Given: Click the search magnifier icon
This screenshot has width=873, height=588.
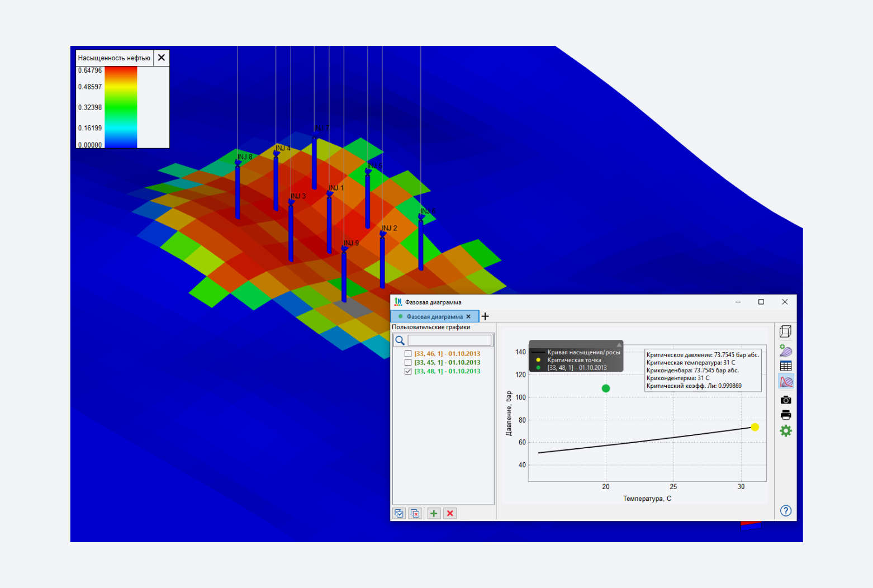Looking at the screenshot, I should point(400,340).
